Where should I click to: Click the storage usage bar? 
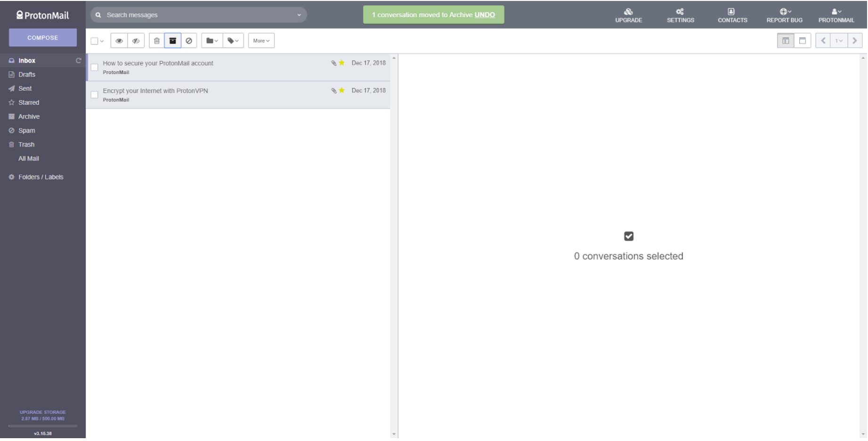[x=42, y=426]
